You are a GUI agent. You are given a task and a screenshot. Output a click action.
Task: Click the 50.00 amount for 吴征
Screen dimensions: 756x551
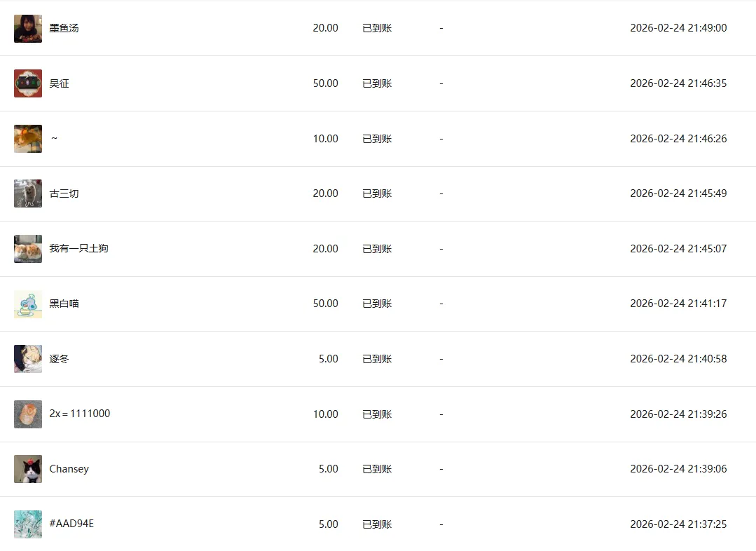[325, 83]
